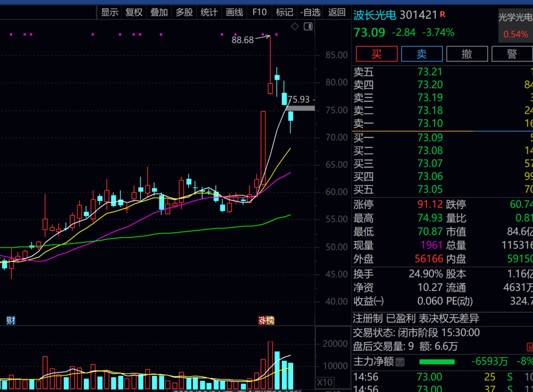
Task: Click the 收益(一) value 0.060
Action: (x=430, y=301)
